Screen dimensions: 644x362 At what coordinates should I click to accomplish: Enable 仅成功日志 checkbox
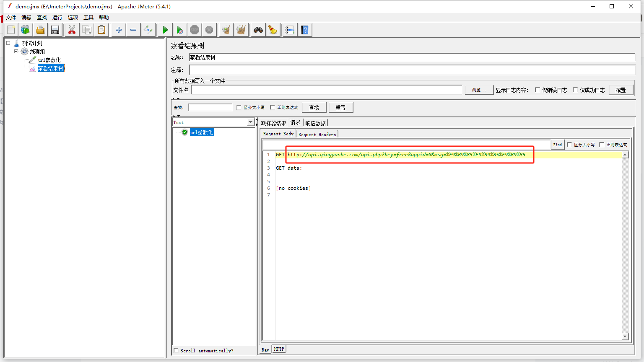click(x=575, y=90)
